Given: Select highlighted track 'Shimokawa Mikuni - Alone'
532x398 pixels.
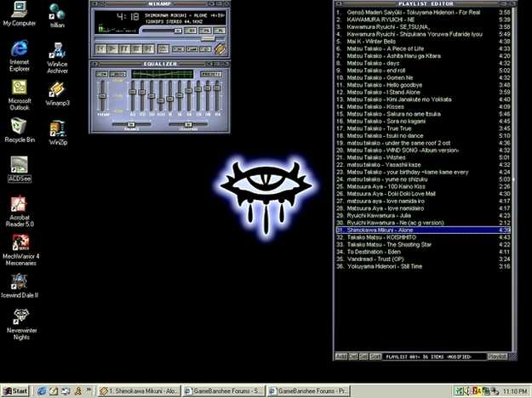Looking at the screenshot, I should coord(423,230).
